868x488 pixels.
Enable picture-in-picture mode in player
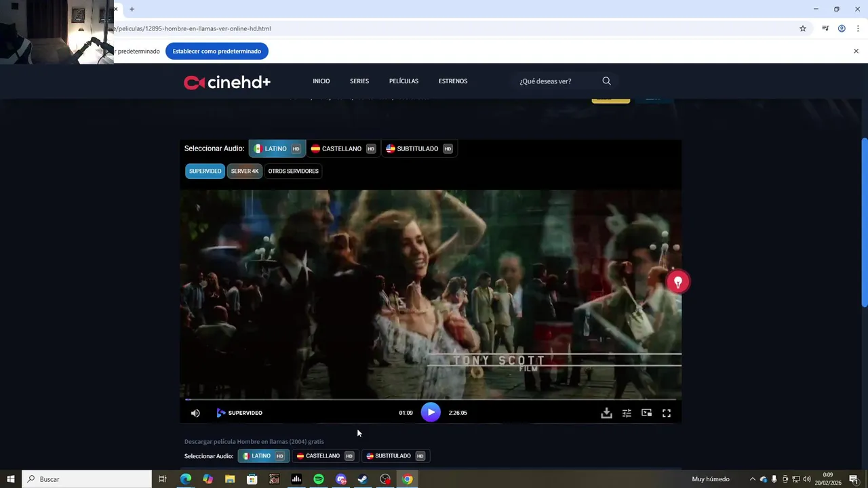(647, 413)
